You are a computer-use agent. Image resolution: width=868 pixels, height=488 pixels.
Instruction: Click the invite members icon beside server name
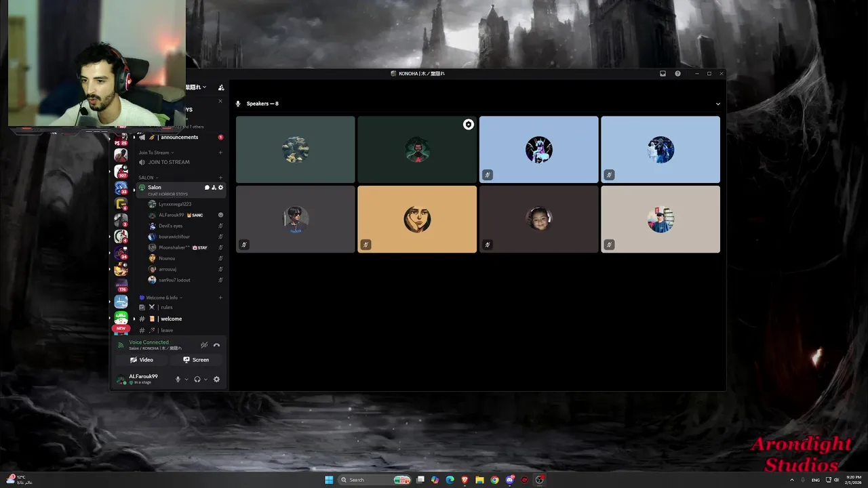pos(221,87)
